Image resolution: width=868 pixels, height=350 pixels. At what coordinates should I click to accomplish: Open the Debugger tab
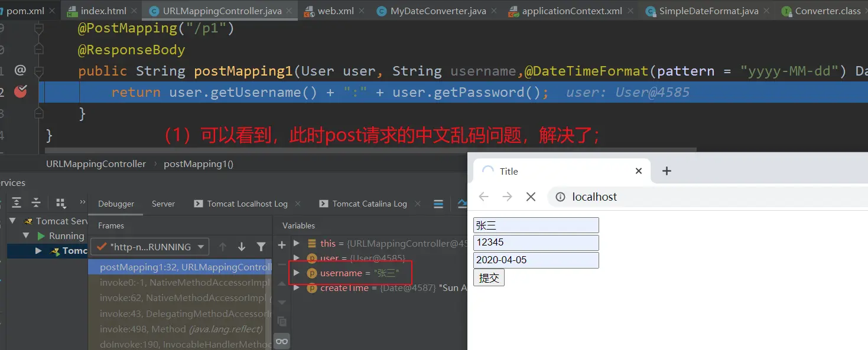(x=116, y=204)
